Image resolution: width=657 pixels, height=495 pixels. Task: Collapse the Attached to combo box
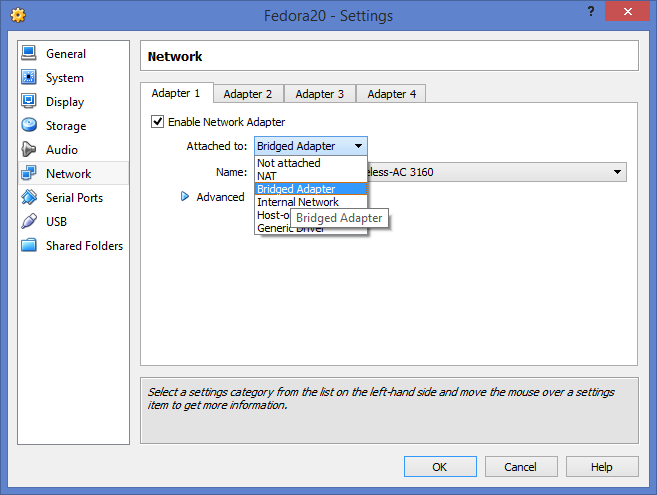(x=311, y=146)
